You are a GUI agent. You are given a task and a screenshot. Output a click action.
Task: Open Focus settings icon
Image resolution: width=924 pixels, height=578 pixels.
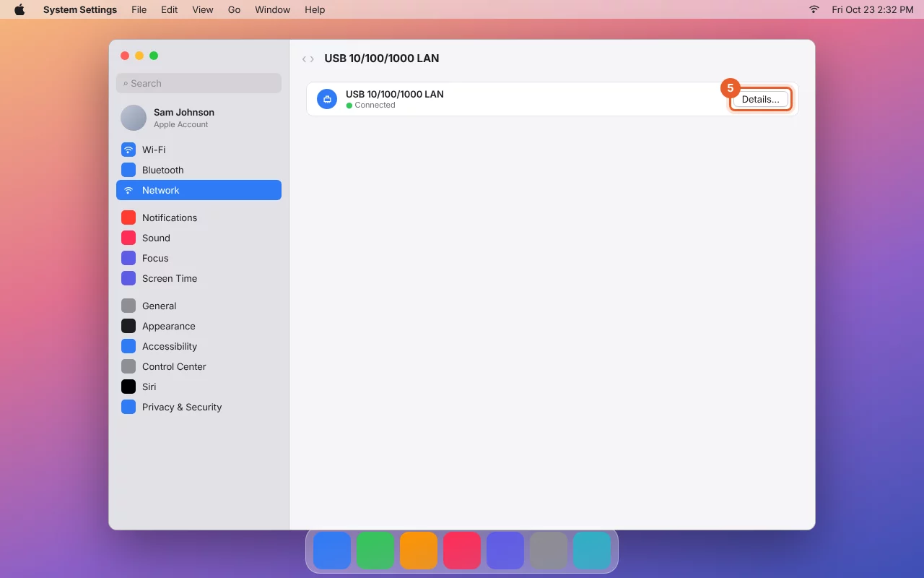(x=128, y=258)
